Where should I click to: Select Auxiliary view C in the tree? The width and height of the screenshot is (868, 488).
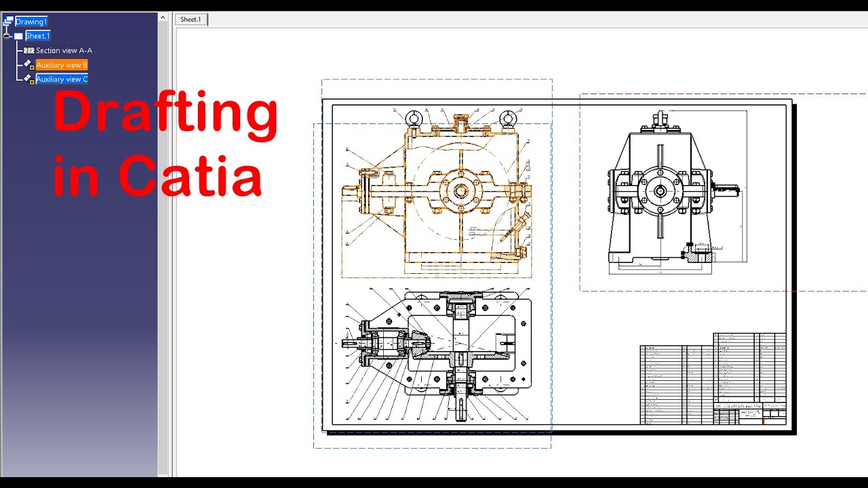(62, 79)
